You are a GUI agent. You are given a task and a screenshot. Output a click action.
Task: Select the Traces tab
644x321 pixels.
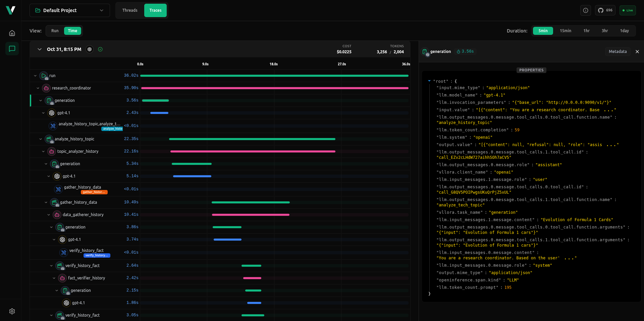click(155, 10)
